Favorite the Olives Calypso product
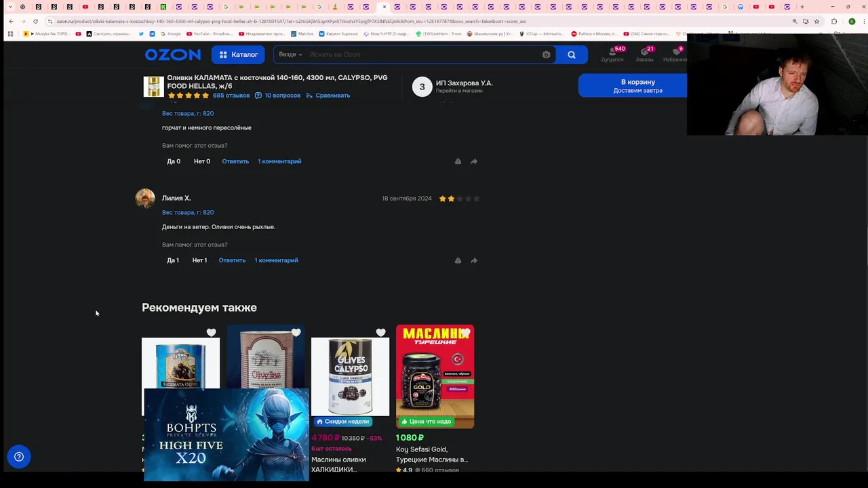The width and height of the screenshot is (868, 488). [381, 333]
